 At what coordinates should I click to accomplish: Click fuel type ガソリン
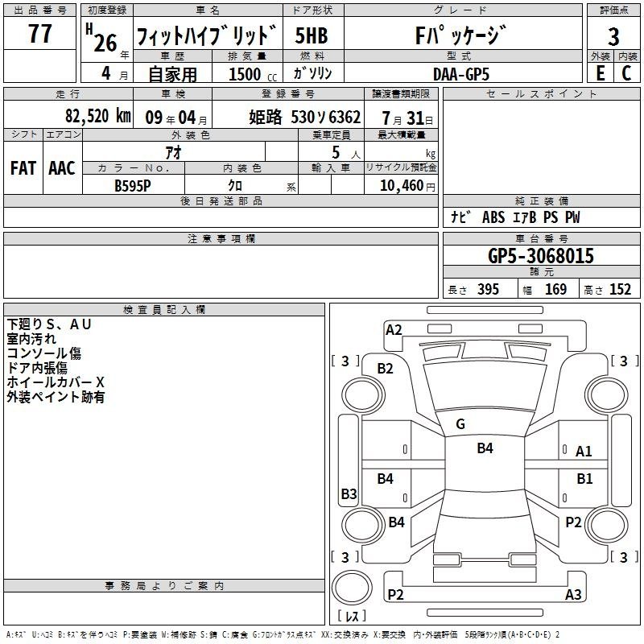point(312,73)
